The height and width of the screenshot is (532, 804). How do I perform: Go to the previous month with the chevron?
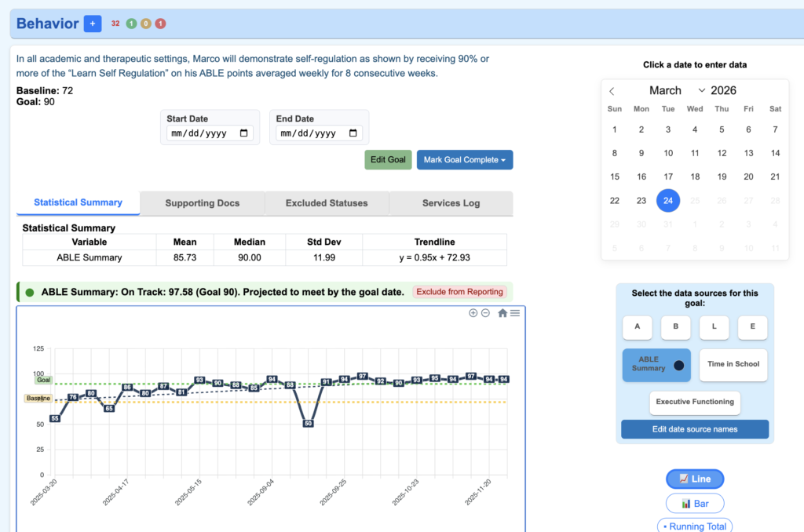612,90
